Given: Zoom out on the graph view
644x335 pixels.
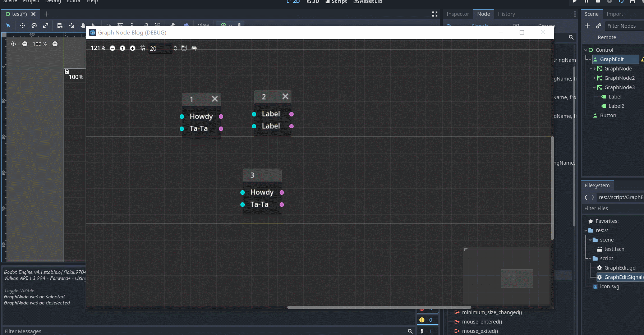Looking at the screenshot, I should [x=112, y=48].
